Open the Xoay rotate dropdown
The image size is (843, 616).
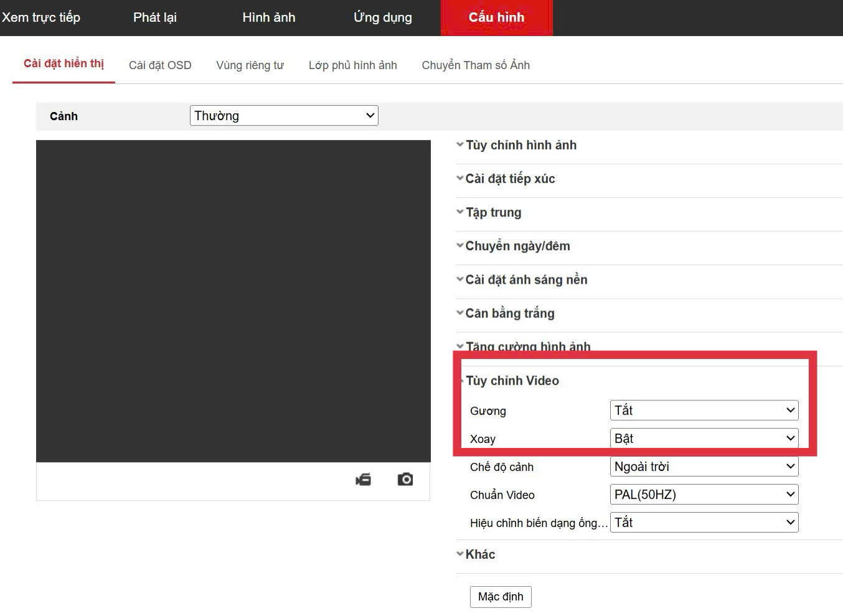(704, 438)
